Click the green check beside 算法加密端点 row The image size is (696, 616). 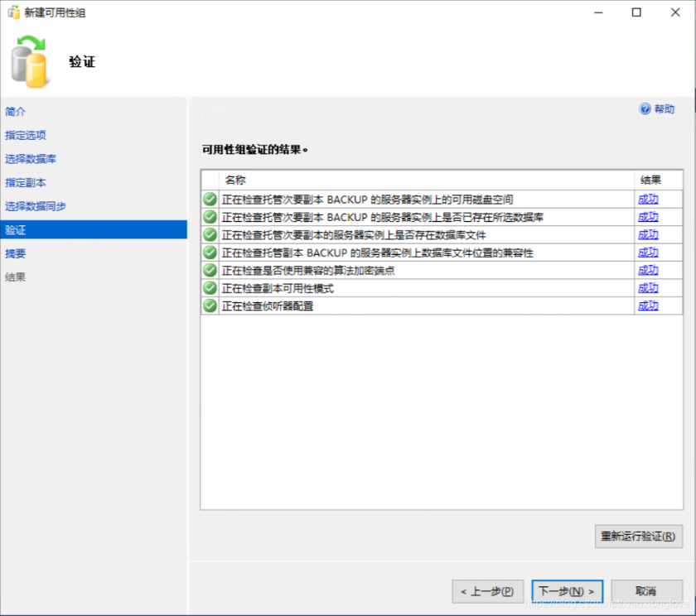210,270
